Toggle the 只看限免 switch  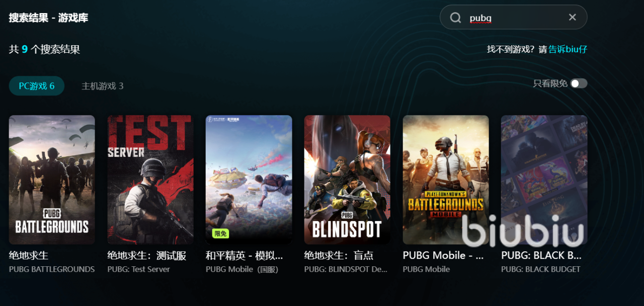coord(579,83)
